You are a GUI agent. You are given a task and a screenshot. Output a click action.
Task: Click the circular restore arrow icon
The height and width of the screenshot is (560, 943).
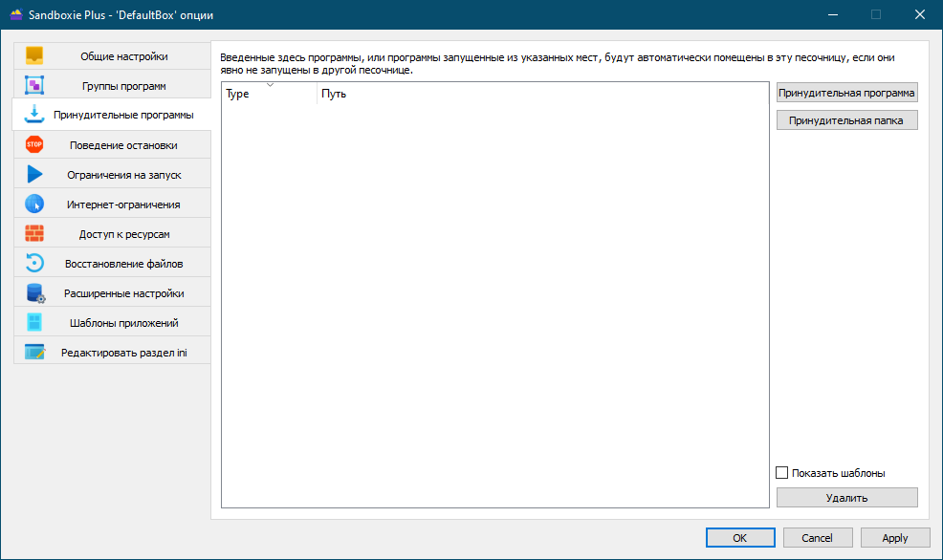pyautogui.click(x=34, y=263)
